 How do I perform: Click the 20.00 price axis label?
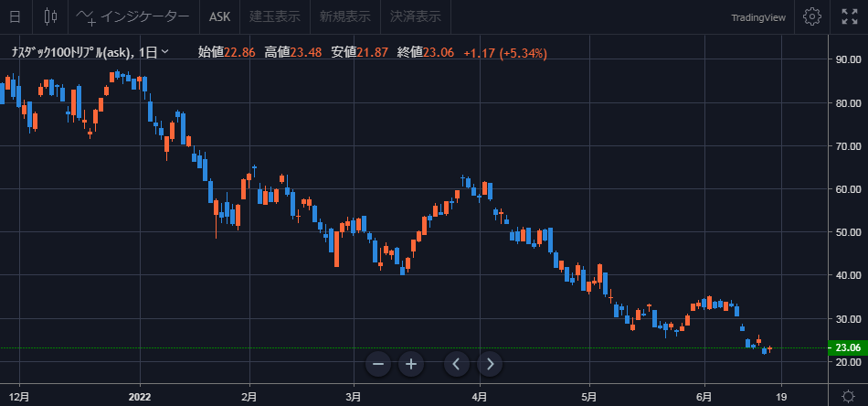pos(848,362)
